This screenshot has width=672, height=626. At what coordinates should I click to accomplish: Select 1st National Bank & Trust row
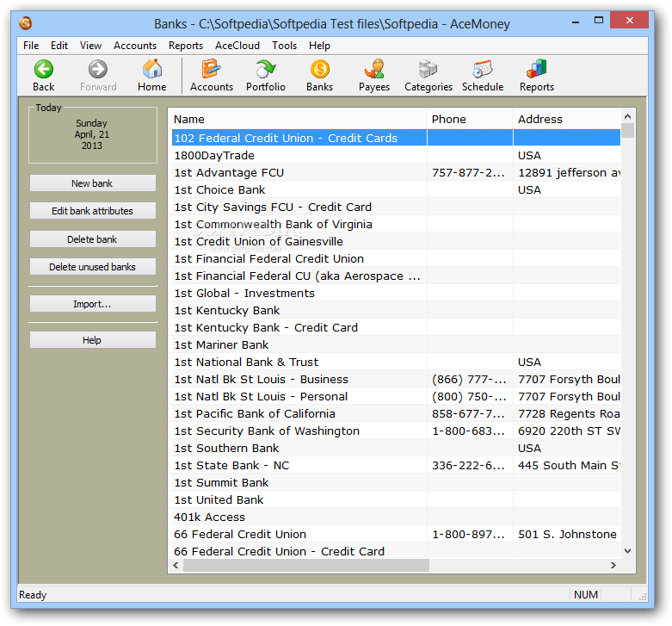[395, 362]
